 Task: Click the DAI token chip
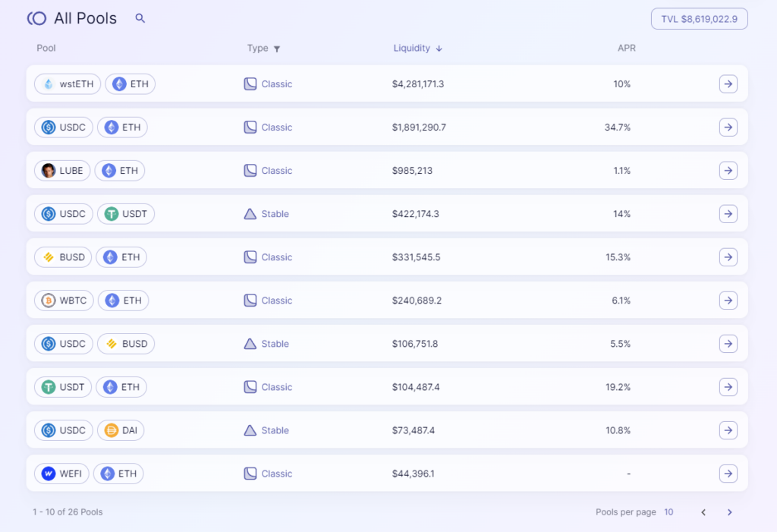click(x=121, y=430)
